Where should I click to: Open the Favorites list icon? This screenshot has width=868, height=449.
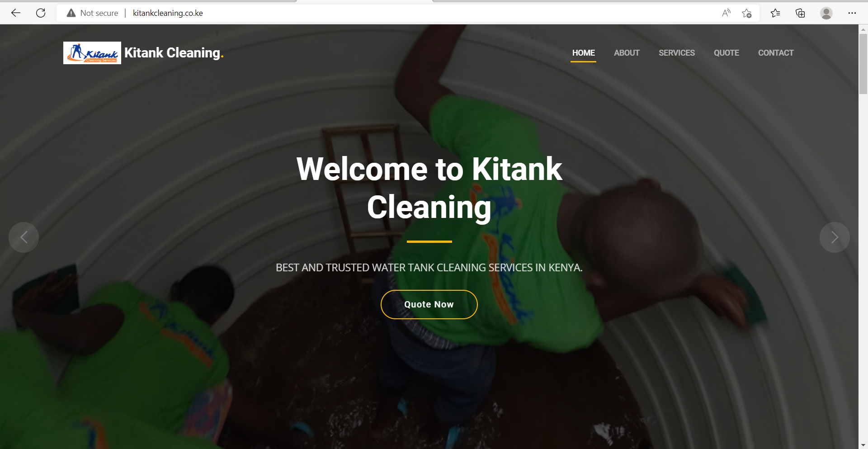(775, 13)
